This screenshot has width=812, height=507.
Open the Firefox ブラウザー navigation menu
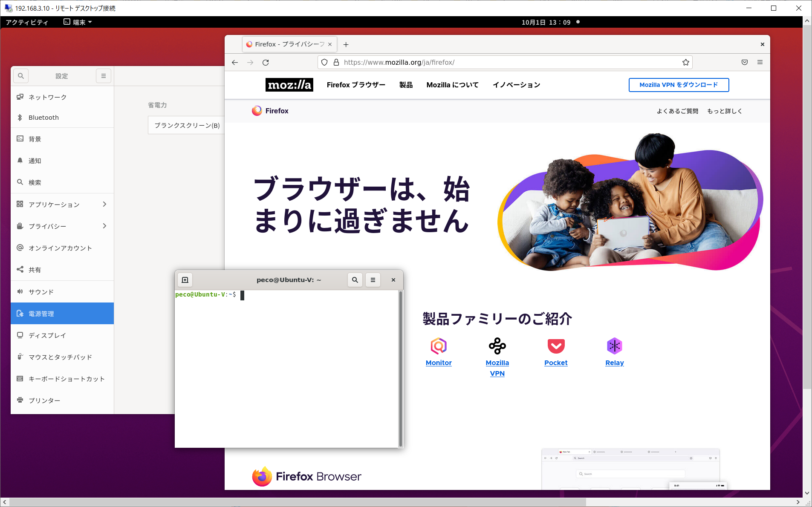(x=356, y=85)
